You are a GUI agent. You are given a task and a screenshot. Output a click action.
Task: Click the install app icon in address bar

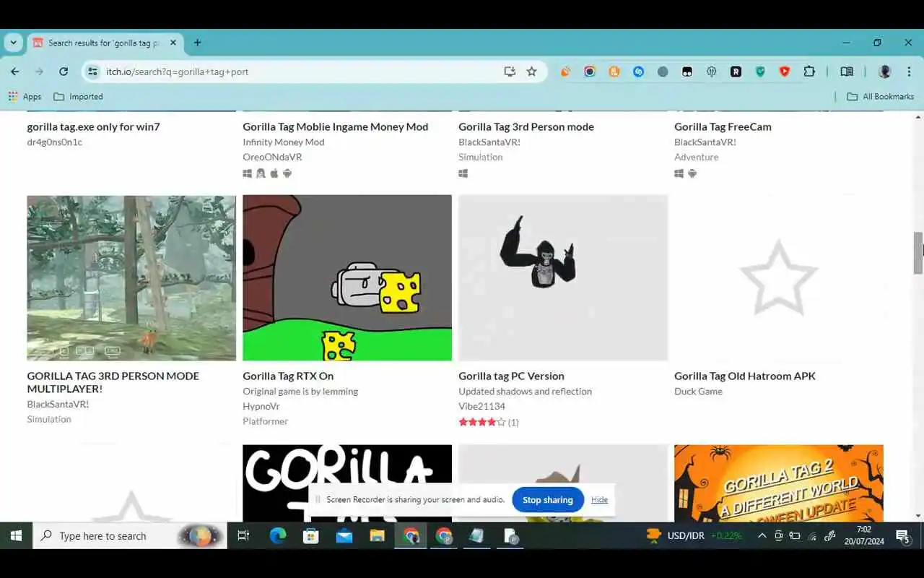(510, 72)
